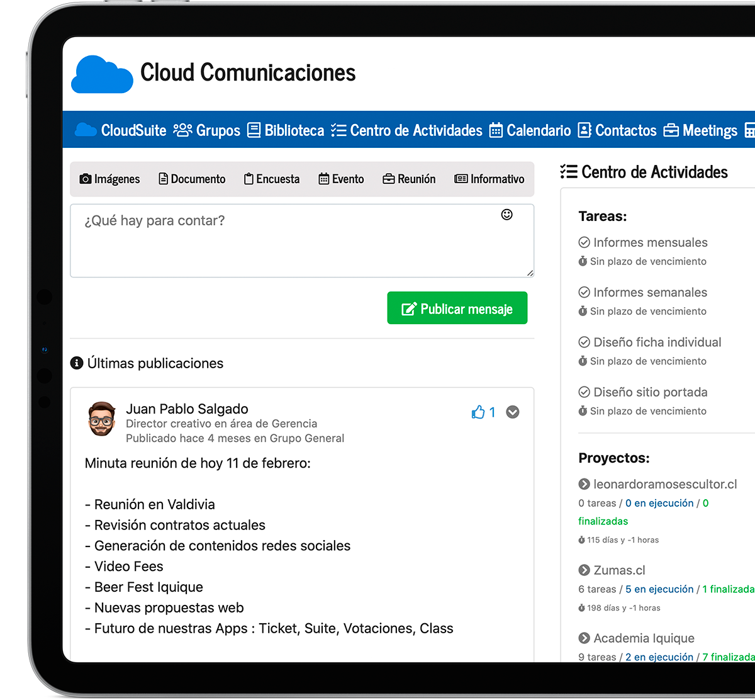
Task: Click the camera icon for Imágenes
Action: point(86,179)
